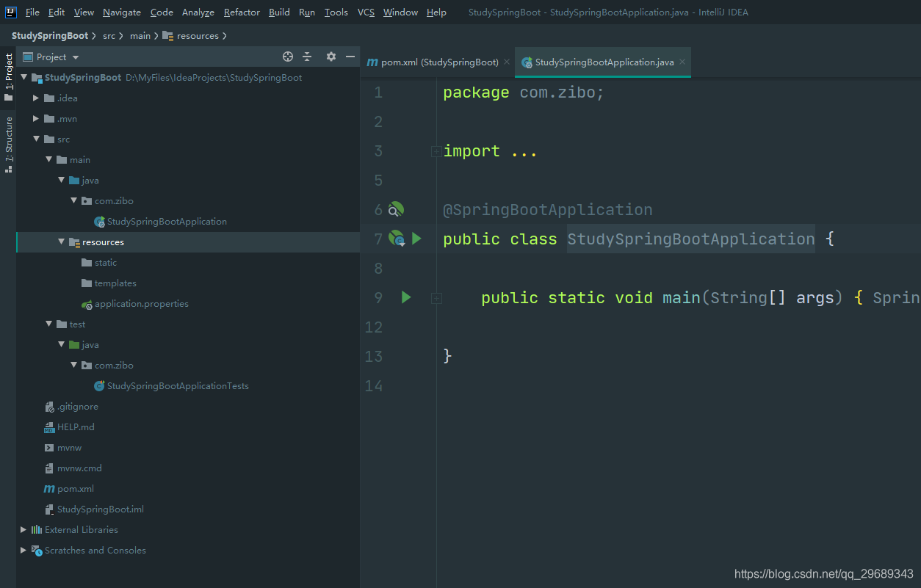The width and height of the screenshot is (921, 588).
Task: Collapse the resources folder arrow
Action: point(61,242)
